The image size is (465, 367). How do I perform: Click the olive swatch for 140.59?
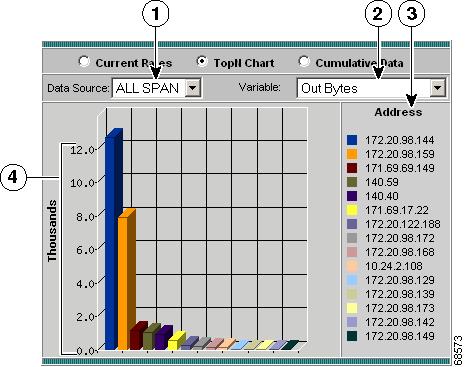(352, 182)
